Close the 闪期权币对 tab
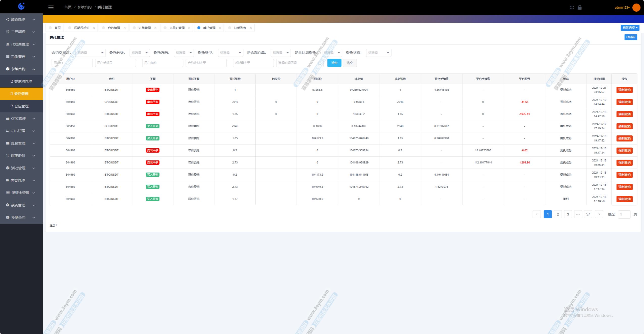This screenshot has width=644, height=334. pyautogui.click(x=94, y=28)
